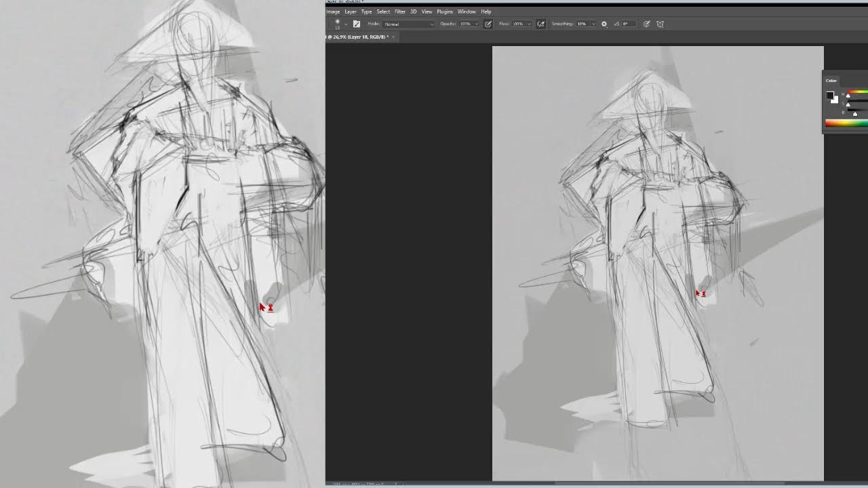Expand the Smoothing value dropdown
This screenshot has height=488, width=868.
point(593,24)
